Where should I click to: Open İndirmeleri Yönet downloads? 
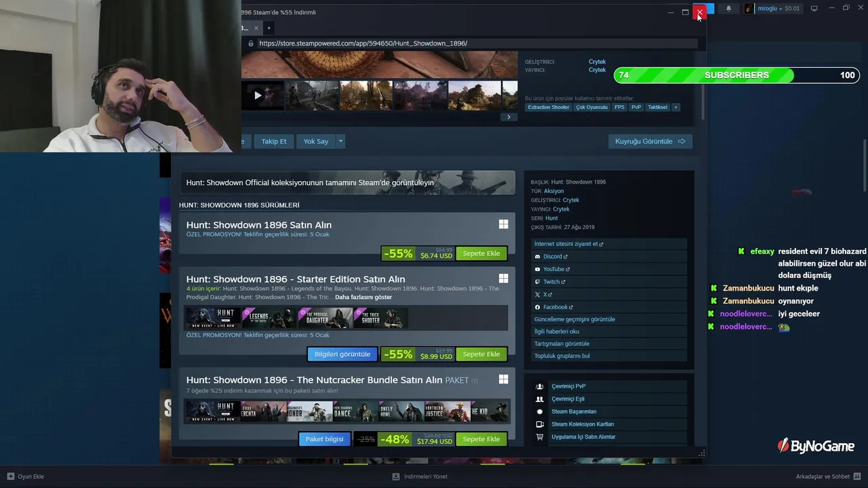420,476
